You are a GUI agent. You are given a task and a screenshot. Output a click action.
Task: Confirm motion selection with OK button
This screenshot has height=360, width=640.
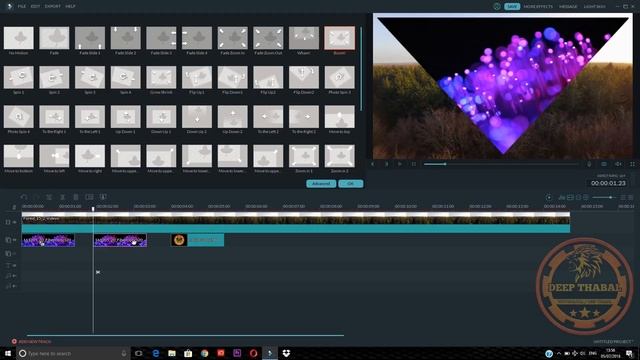point(351,184)
